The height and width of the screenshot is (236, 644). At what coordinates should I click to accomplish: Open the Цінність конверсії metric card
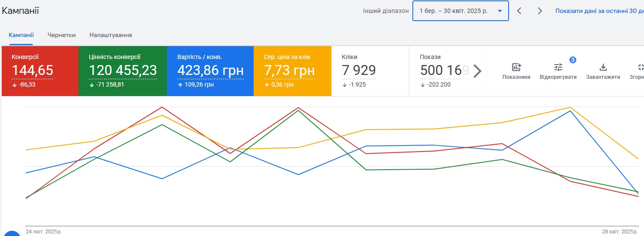pyautogui.click(x=123, y=71)
